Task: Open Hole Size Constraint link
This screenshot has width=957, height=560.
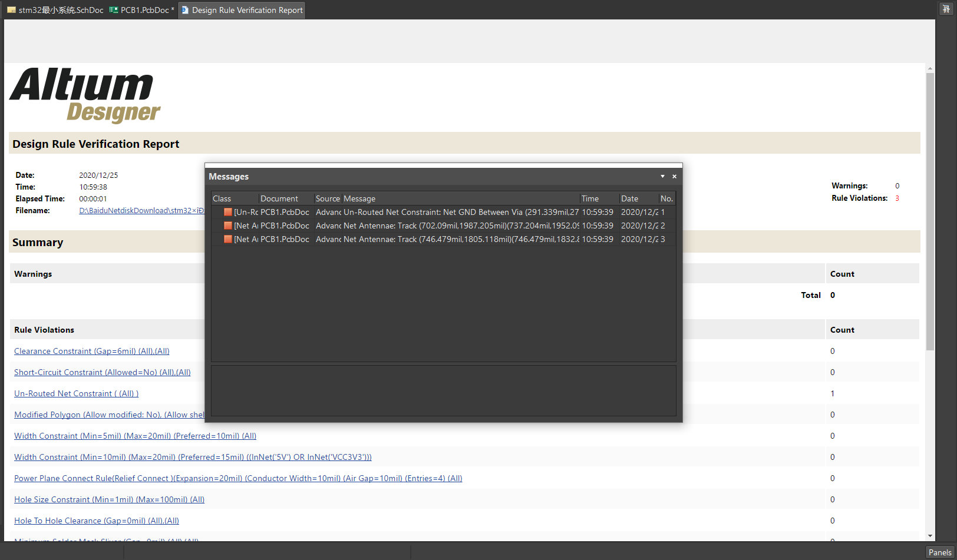Action: point(110,499)
